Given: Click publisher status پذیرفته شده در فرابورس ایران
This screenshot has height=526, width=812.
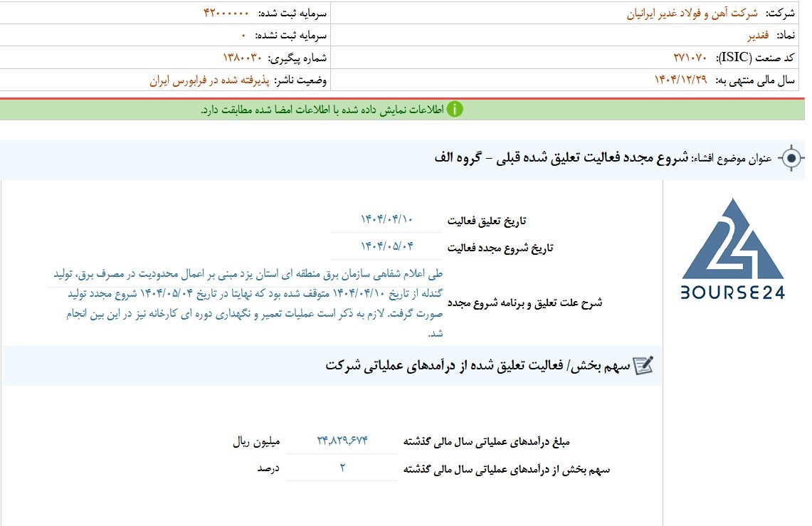Looking at the screenshot, I should tap(210, 80).
